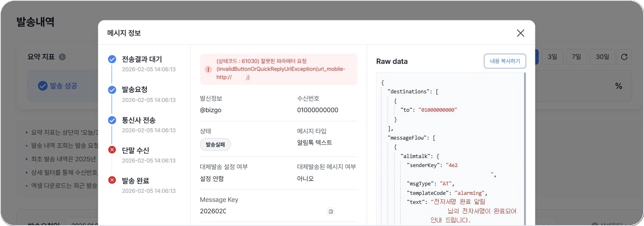Screen dimensions: 644x226
Task: Click the 수신번호 value 01000000000
Action: (x=317, y=110)
